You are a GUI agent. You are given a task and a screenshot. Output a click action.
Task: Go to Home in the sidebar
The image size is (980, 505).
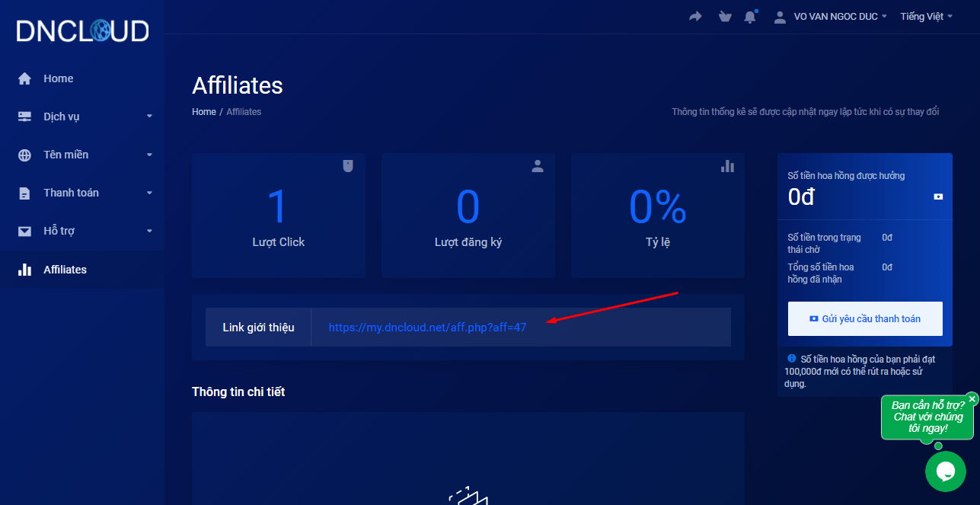pos(58,78)
